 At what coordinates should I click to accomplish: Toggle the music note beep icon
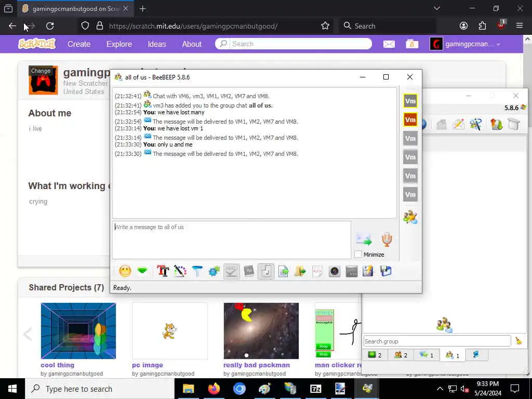point(266,271)
